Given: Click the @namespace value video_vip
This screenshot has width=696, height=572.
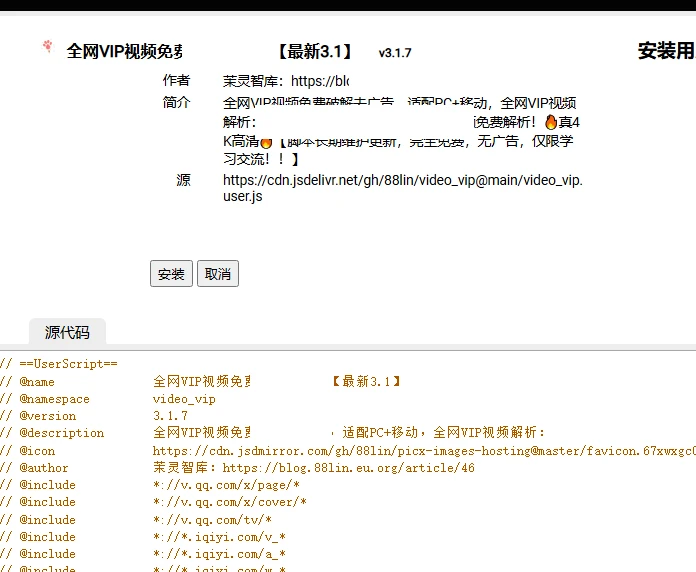Looking at the screenshot, I should pos(184,399).
